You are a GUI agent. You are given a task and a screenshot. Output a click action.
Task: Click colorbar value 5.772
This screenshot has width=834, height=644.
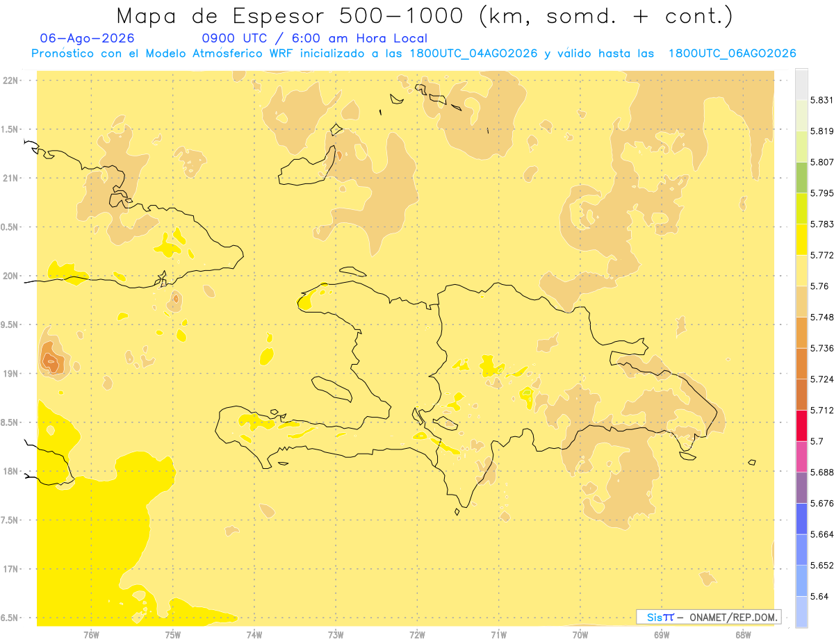(x=821, y=255)
